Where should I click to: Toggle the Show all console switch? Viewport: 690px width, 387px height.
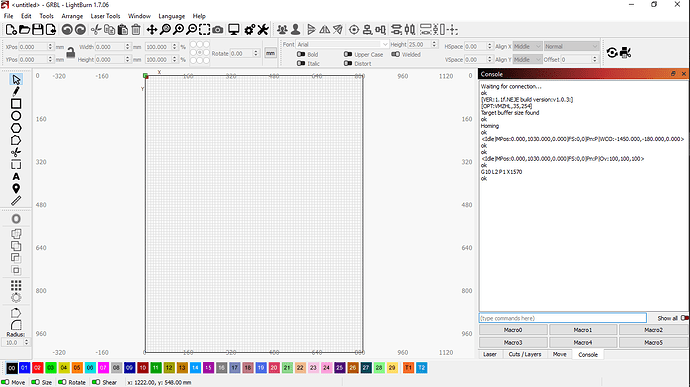[684, 318]
